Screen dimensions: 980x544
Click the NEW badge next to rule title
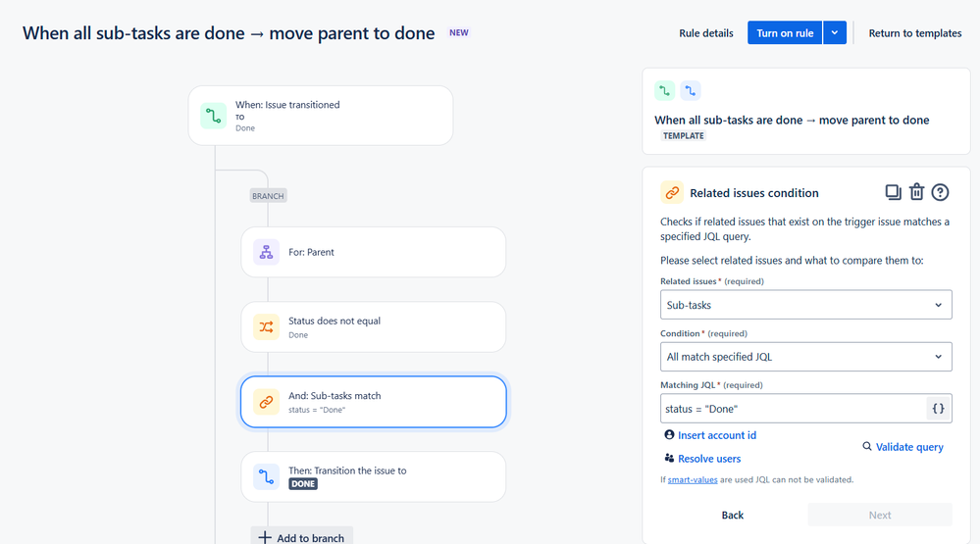tap(459, 32)
